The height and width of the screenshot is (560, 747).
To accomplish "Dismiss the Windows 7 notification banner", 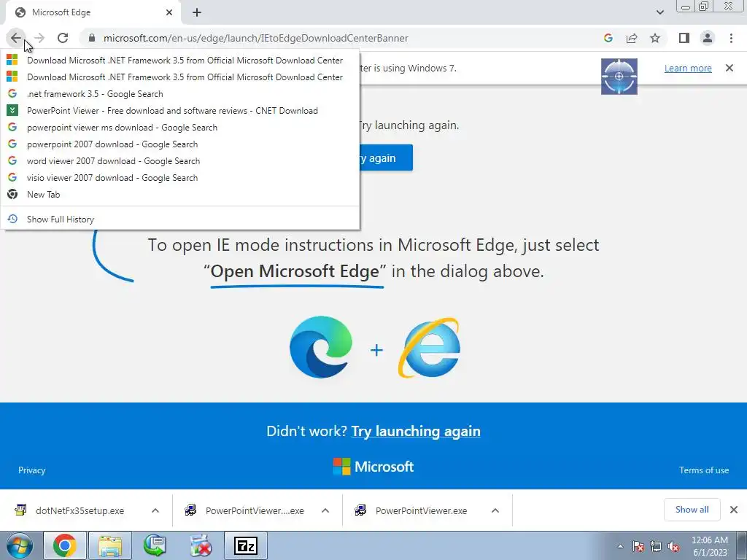I will click(x=729, y=68).
